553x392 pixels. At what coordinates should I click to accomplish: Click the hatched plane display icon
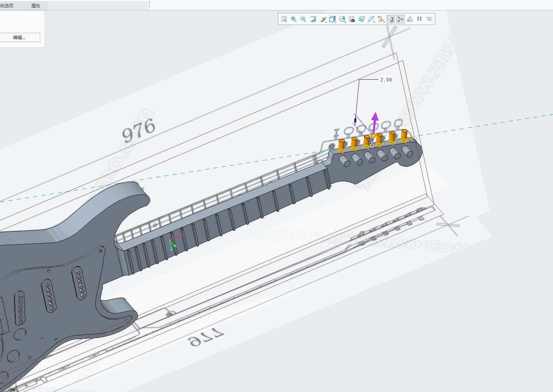point(371,19)
